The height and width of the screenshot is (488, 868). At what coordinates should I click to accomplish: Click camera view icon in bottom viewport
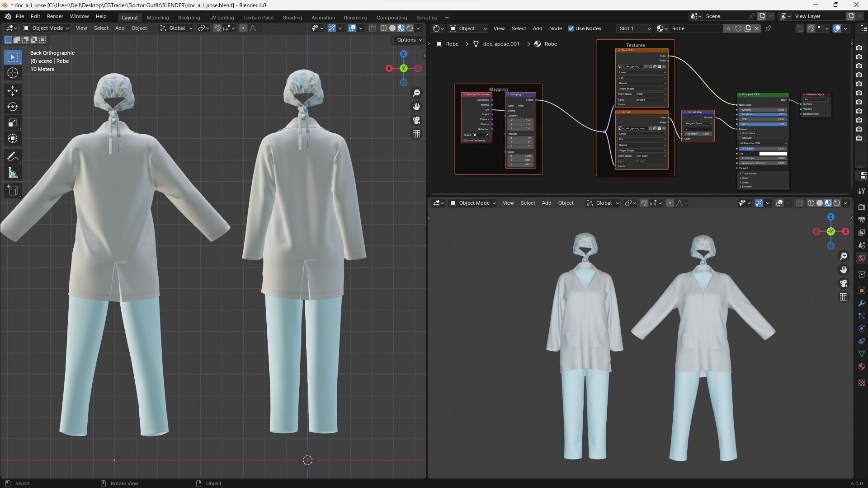click(844, 283)
